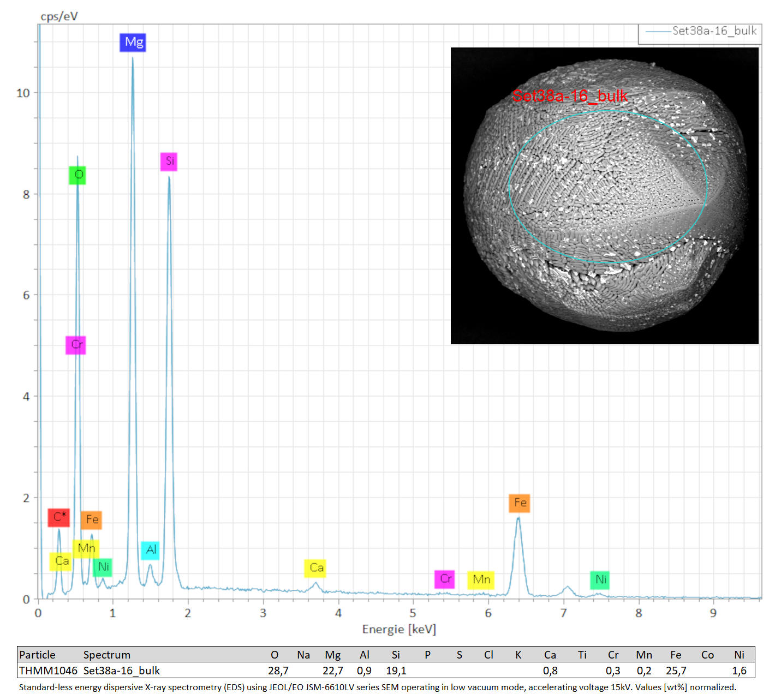Click the cyan Al peak label
This screenshot has width=775, height=700.
point(150,550)
